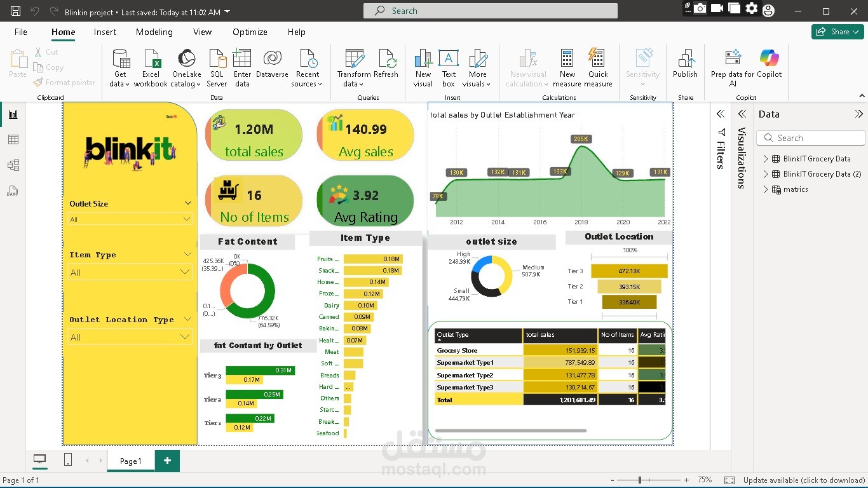This screenshot has height=488, width=868.
Task: Switch to Table view in left sidebar
Action: click(13, 140)
